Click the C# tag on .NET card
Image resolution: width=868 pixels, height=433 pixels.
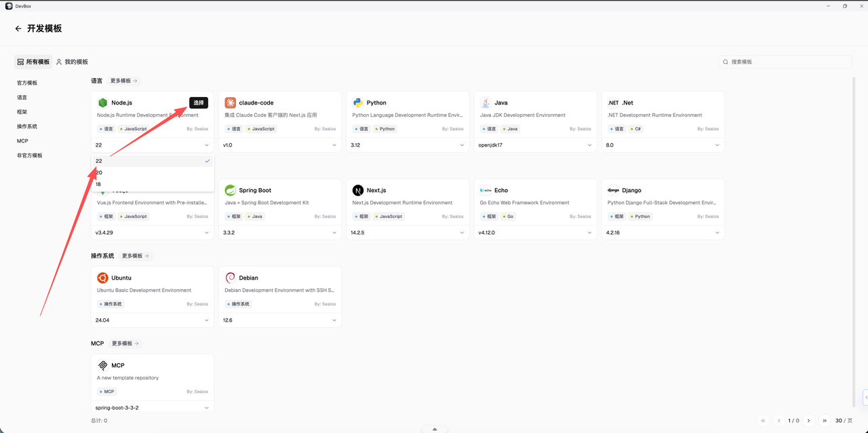tap(635, 129)
